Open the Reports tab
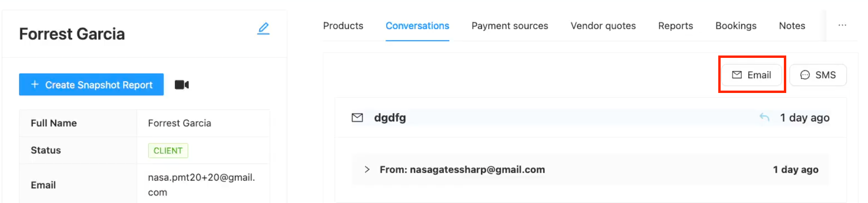 point(675,26)
